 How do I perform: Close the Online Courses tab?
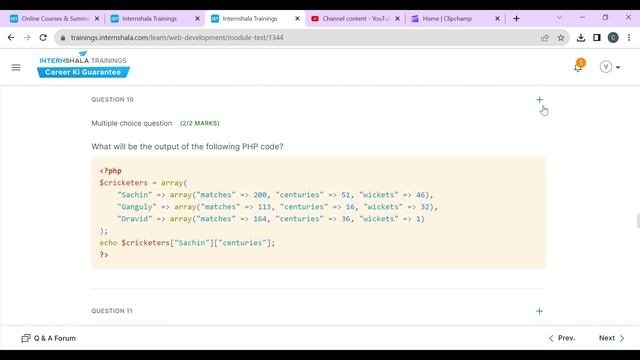pyautogui.click(x=97, y=19)
